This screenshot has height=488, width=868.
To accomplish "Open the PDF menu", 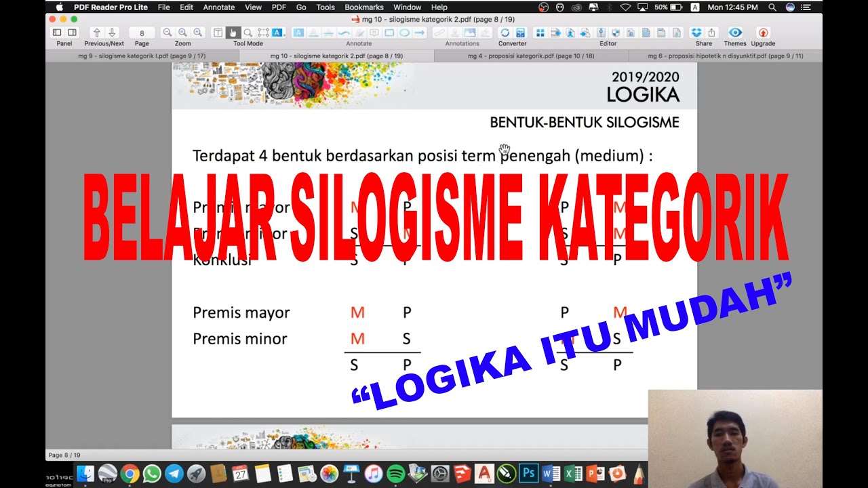I will (x=279, y=7).
